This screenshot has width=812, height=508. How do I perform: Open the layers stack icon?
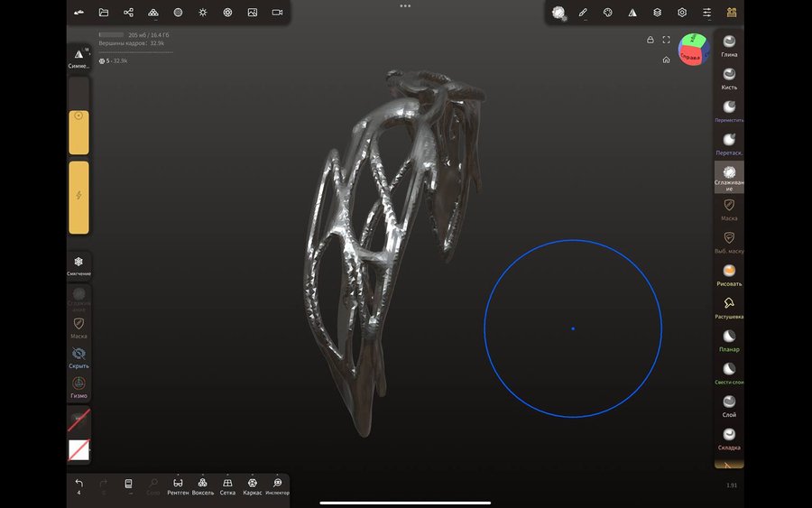tap(657, 13)
